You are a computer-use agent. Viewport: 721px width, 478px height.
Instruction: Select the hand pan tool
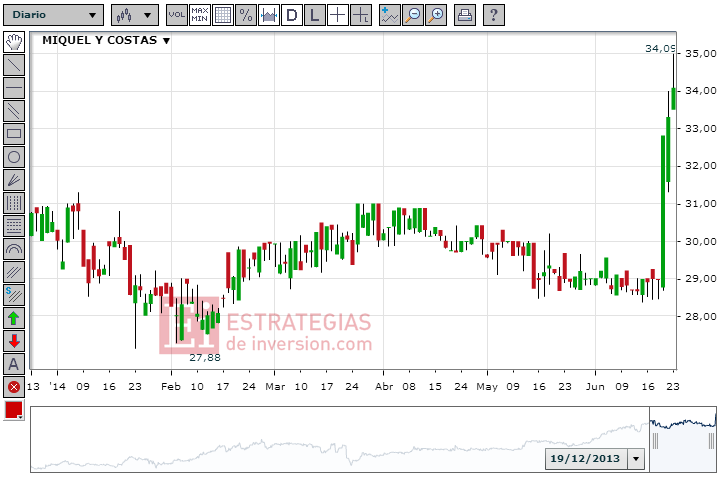pyautogui.click(x=14, y=42)
